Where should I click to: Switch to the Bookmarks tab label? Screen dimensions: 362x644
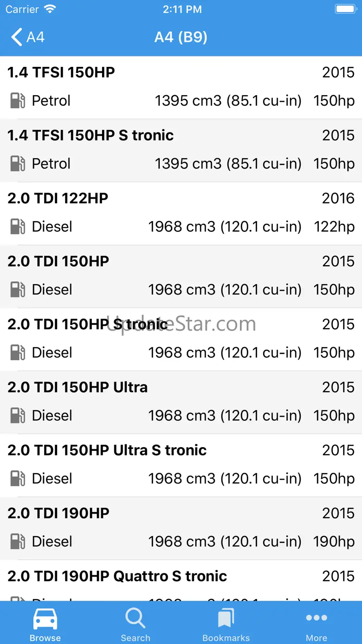(x=226, y=638)
